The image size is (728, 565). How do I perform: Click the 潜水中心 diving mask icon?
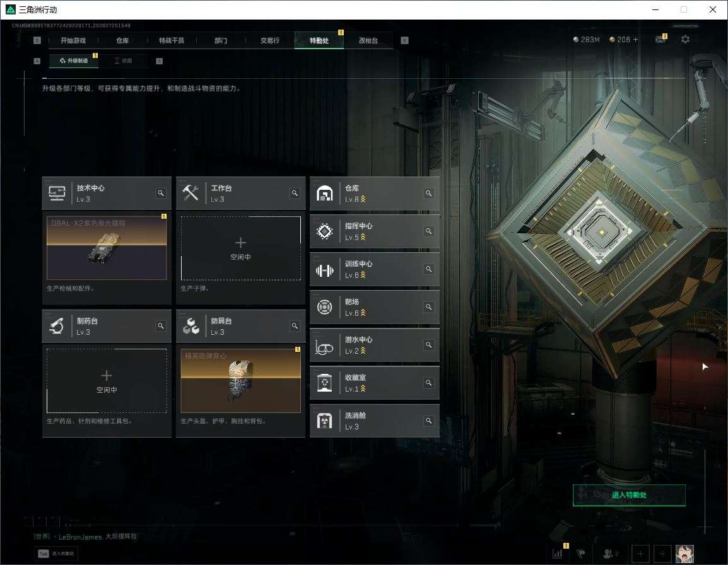(x=324, y=346)
